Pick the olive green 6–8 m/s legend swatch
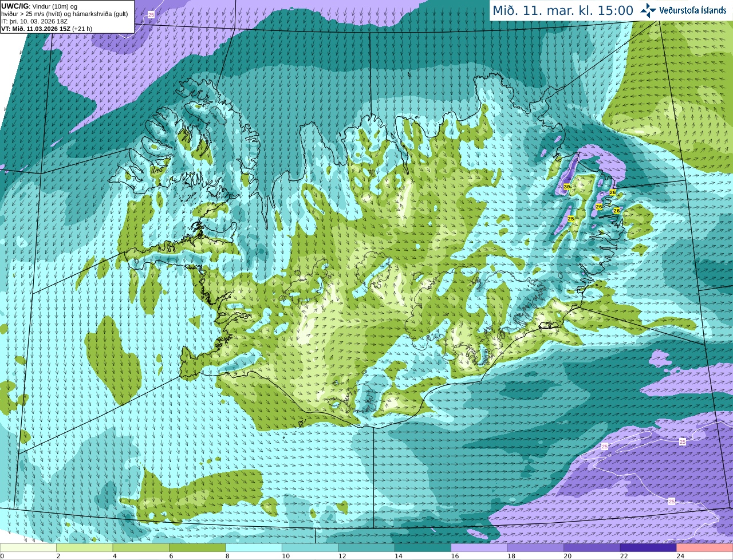Screen dimensions: 733x560 point(198,548)
